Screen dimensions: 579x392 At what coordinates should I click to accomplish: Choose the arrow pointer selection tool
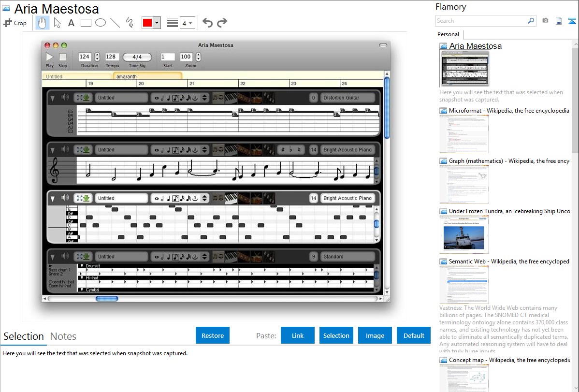click(57, 23)
